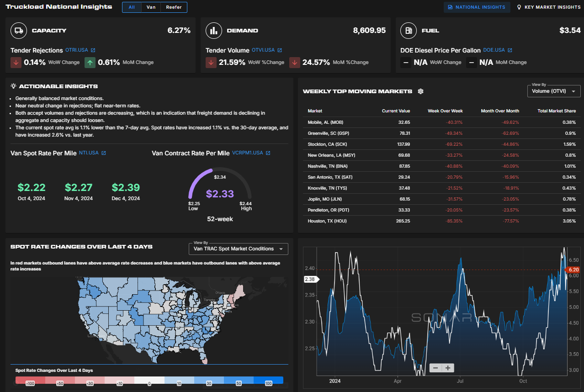Image resolution: width=584 pixels, height=392 pixels.
Task: Select the Pendleton, OR (PDT) row
Action: click(x=441, y=210)
